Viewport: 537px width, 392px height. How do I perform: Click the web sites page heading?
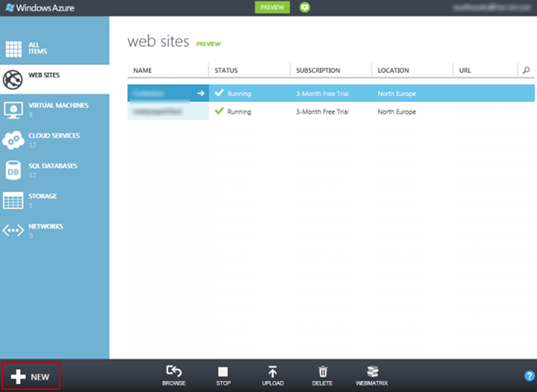tap(158, 42)
